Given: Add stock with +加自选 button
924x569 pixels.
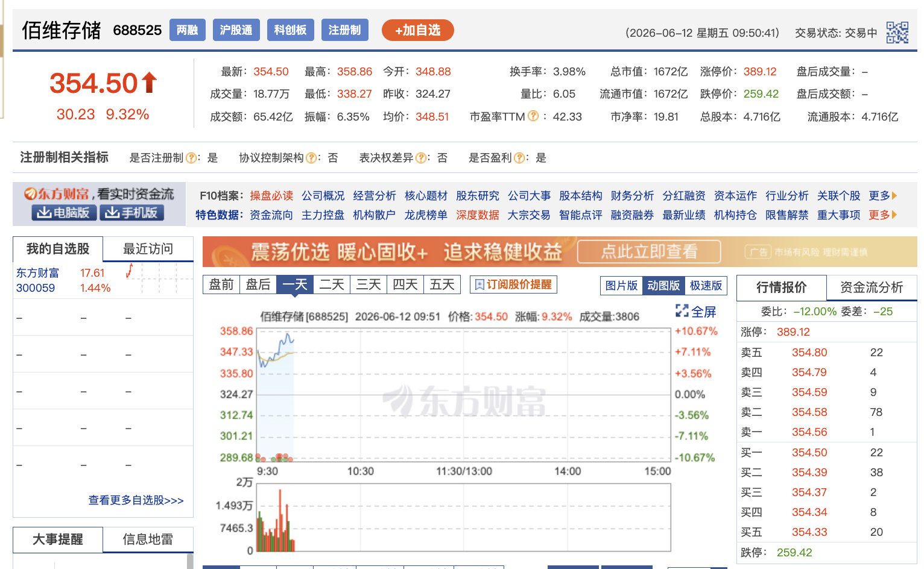Looking at the screenshot, I should 418,30.
